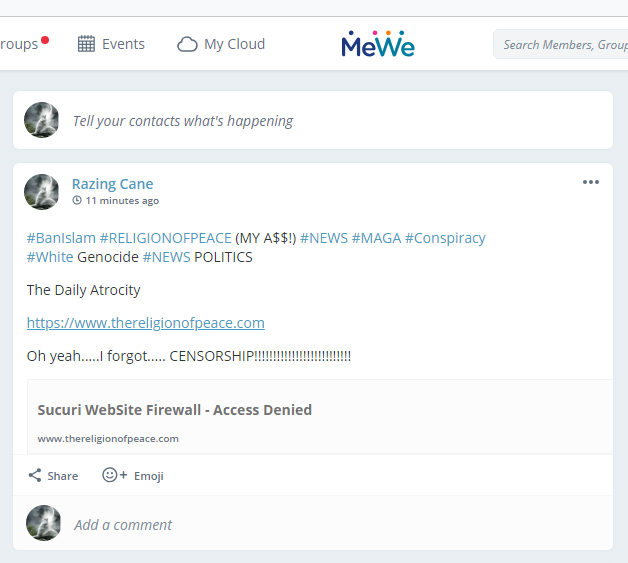Open Events menu item text
628x563 pixels.
click(123, 44)
